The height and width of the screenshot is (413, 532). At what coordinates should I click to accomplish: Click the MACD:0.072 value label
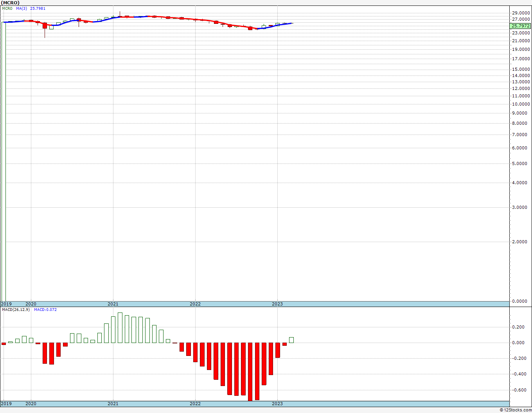(x=45, y=310)
